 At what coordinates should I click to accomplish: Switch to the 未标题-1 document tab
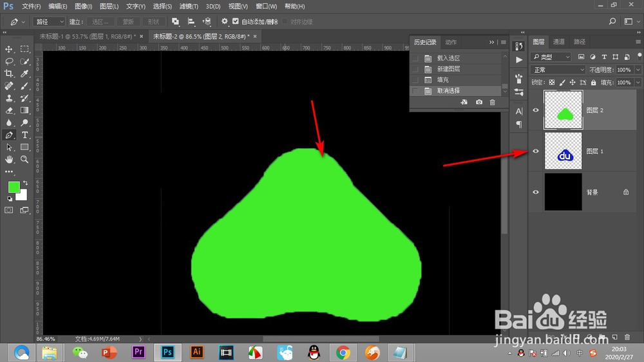(x=87, y=36)
